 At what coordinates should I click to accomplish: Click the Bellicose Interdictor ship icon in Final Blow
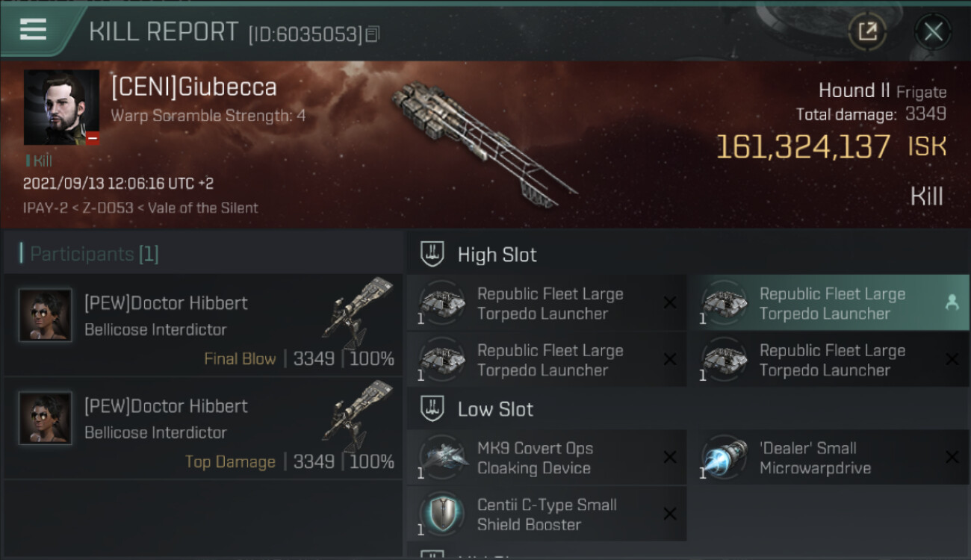coord(359,312)
